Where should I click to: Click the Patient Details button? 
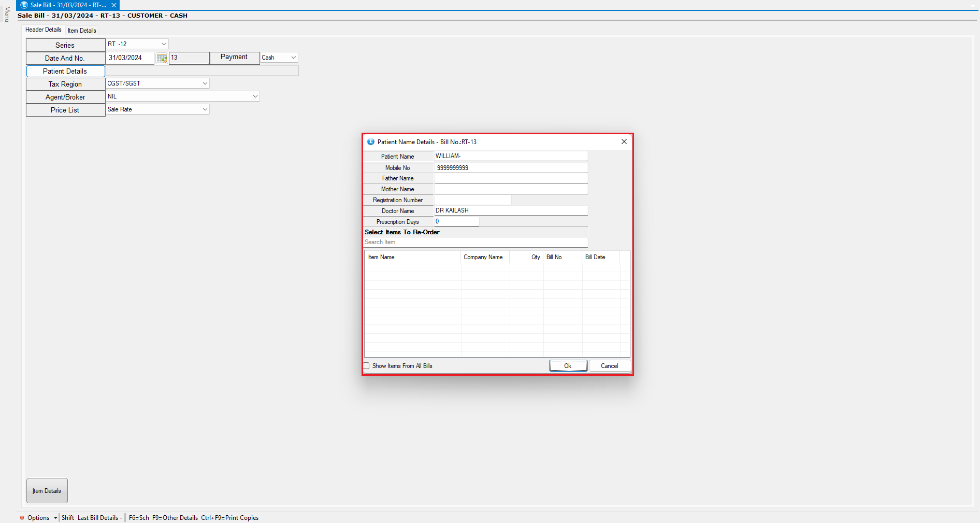click(x=65, y=71)
